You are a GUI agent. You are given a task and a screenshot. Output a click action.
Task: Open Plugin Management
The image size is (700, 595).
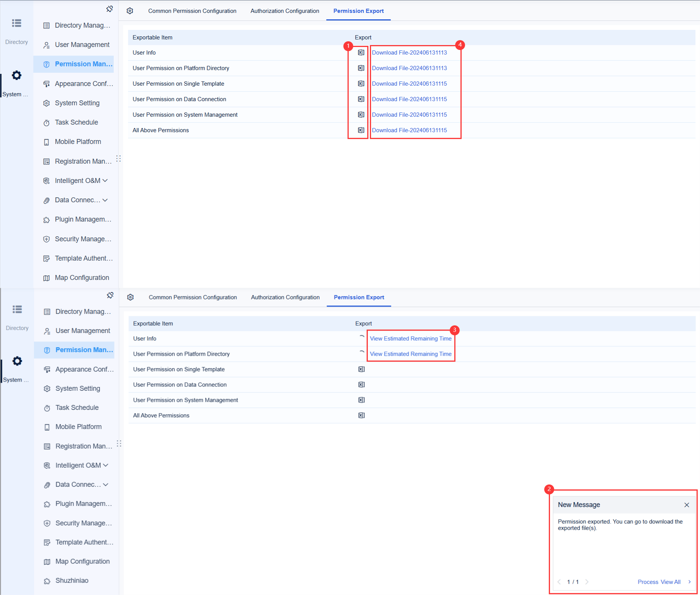click(x=83, y=219)
